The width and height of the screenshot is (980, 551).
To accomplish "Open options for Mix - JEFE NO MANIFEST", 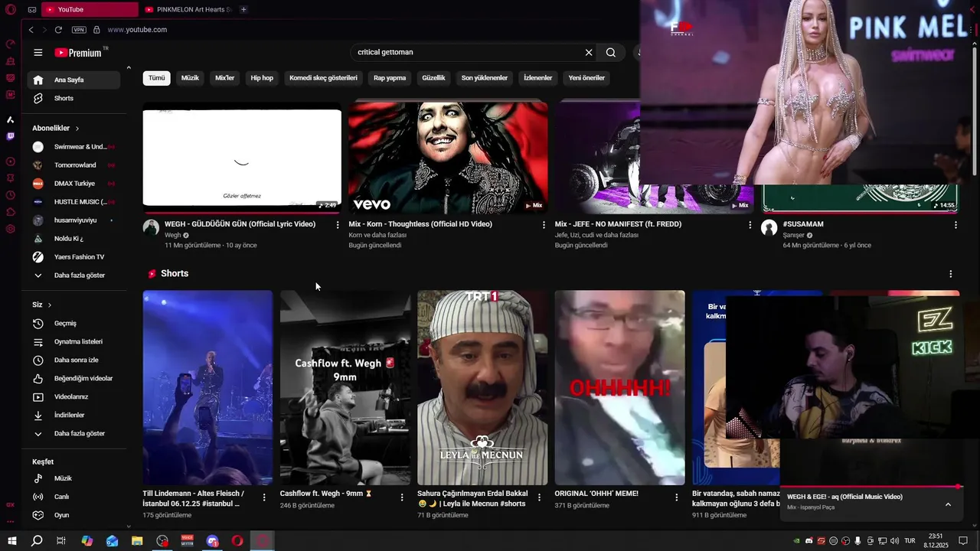I will (x=750, y=225).
